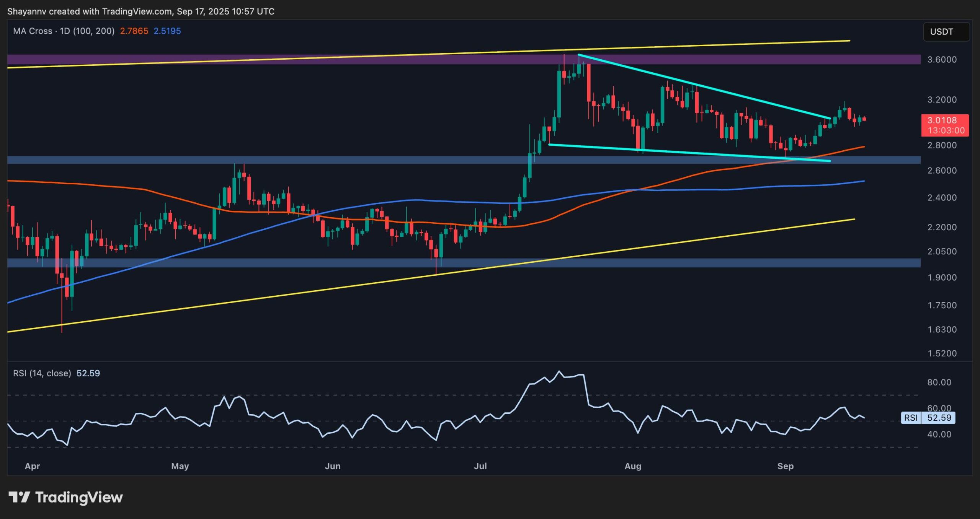Click the TradingView logo icon
980x519 pixels.
pos(19,497)
